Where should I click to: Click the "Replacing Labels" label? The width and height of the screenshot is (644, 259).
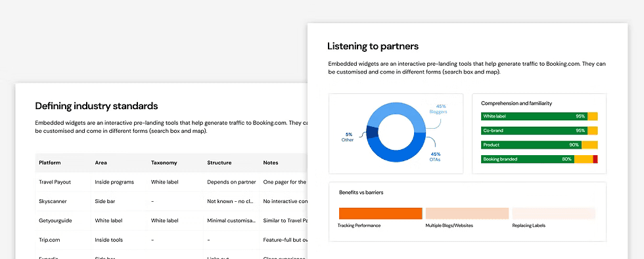coord(528,225)
